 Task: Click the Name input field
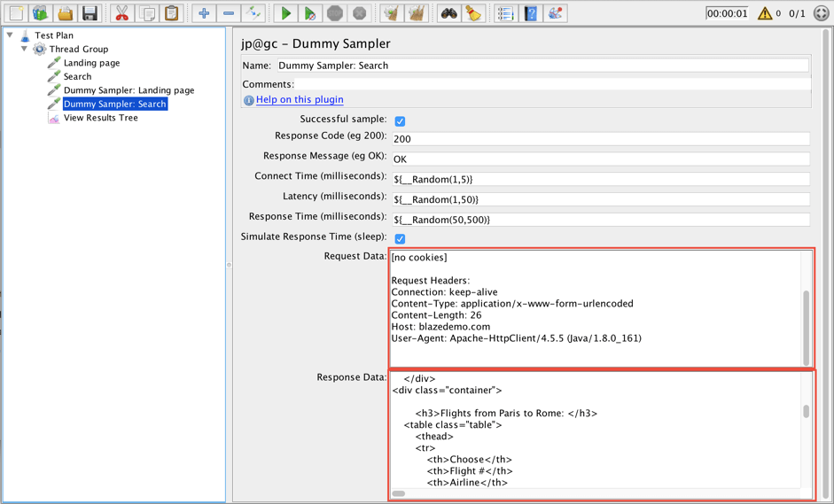tap(542, 66)
